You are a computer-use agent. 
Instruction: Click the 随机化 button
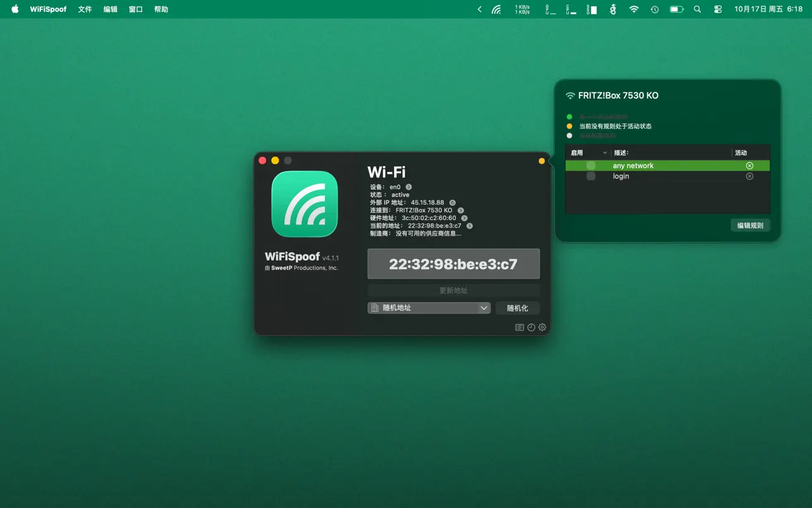coord(517,308)
